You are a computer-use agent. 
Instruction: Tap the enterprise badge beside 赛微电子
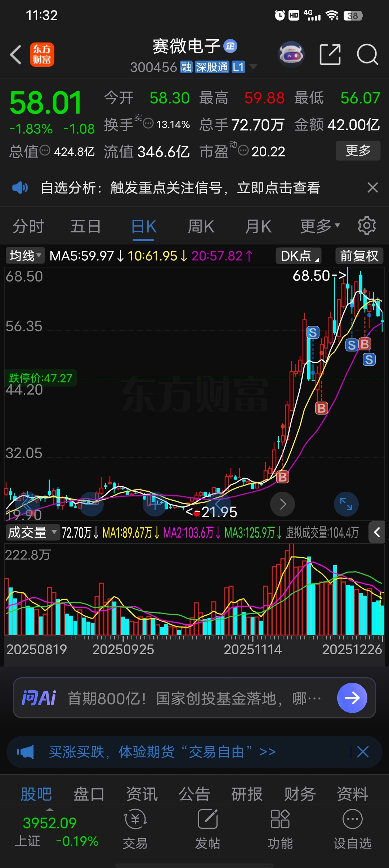231,46
